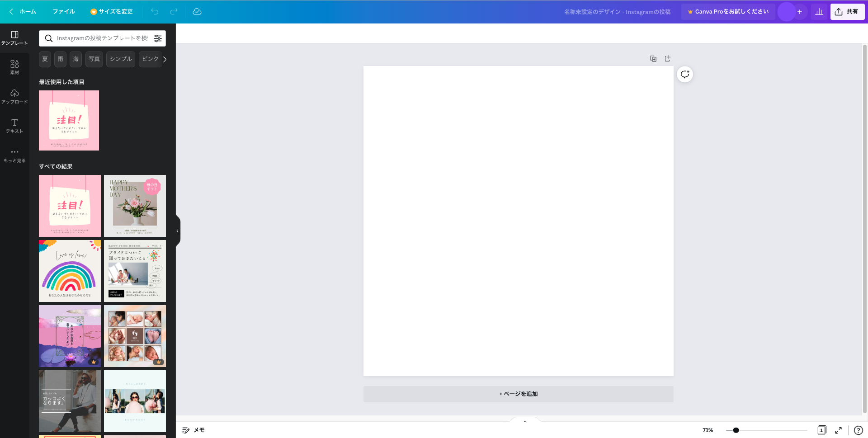This screenshot has height=438, width=868.
Task: Open search filter settings icon
Action: click(x=157, y=38)
